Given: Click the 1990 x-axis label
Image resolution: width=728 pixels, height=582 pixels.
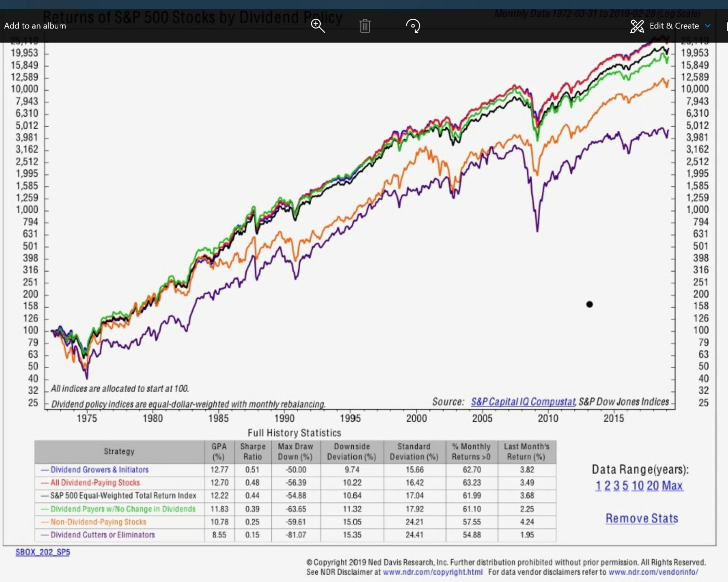Looking at the screenshot, I should point(284,418).
